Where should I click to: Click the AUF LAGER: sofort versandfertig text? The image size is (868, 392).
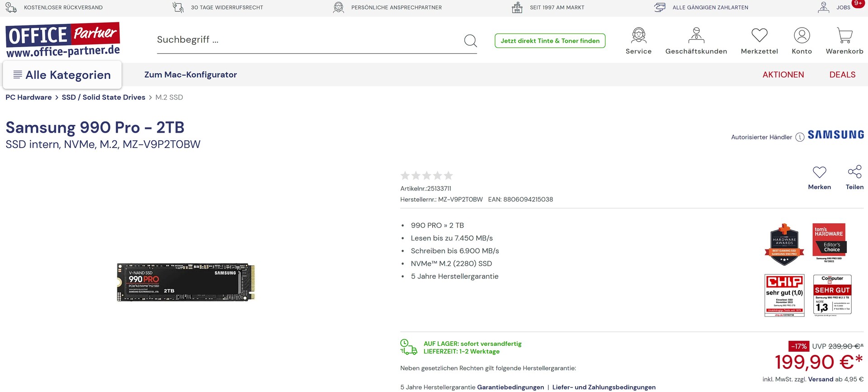point(472,344)
